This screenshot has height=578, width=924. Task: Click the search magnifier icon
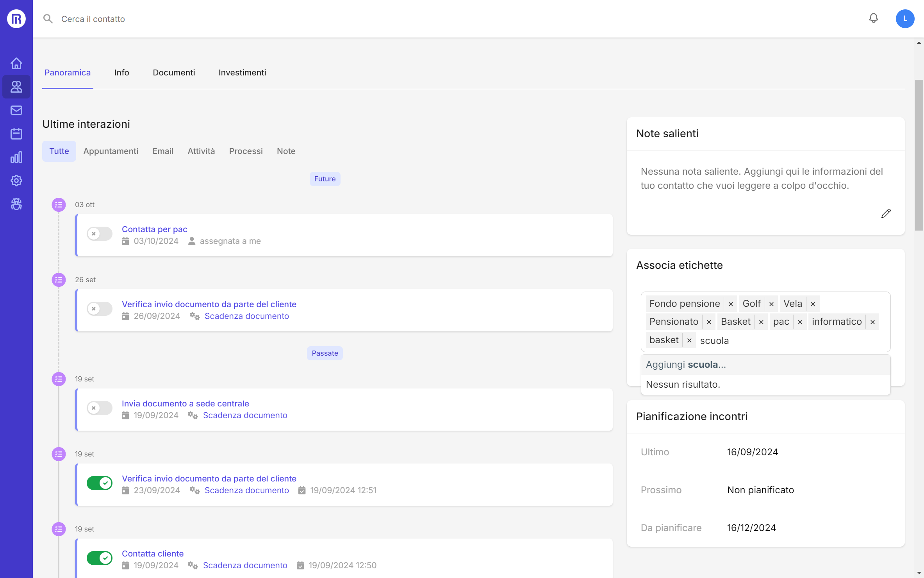click(48, 18)
